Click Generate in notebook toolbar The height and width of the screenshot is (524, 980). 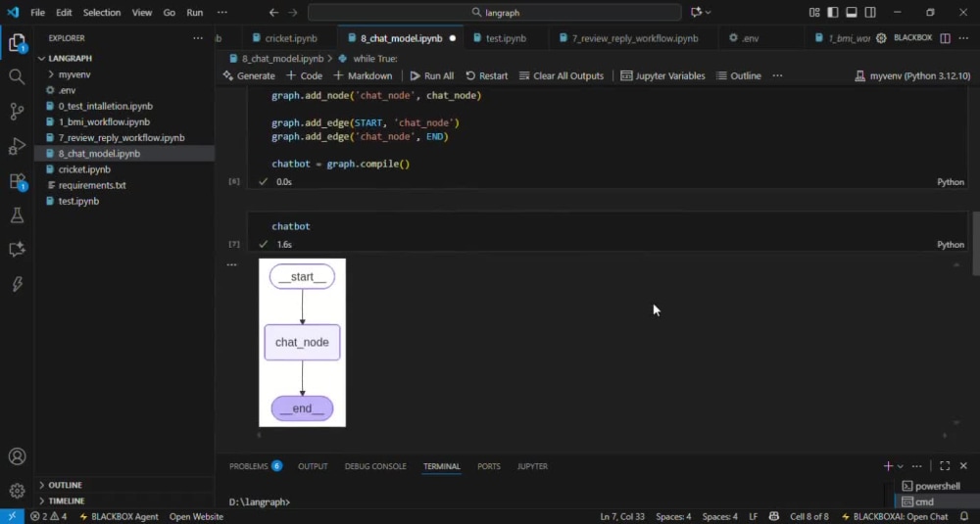click(249, 75)
